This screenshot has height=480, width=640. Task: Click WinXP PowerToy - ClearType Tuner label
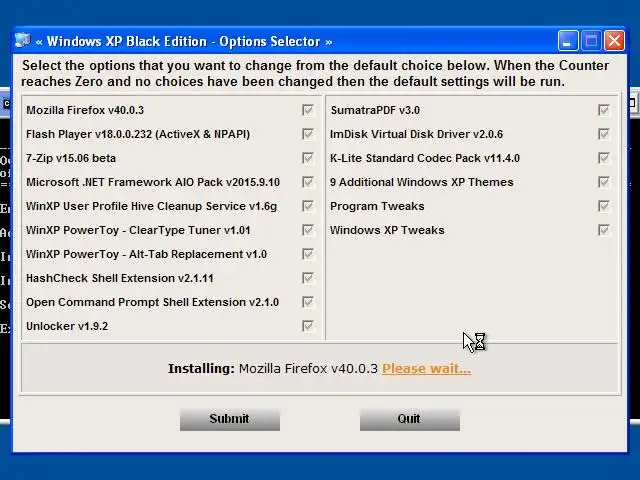point(138,230)
